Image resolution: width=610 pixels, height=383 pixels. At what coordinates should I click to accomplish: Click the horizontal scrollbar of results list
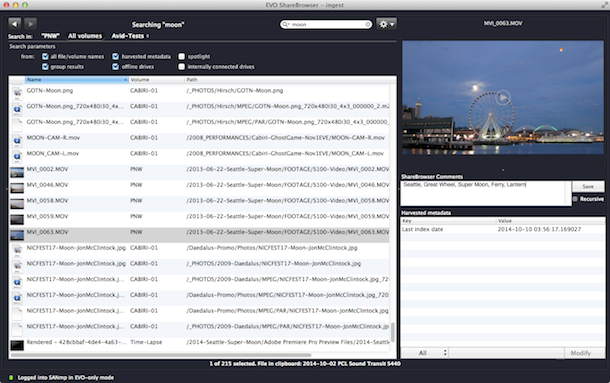coord(160,355)
